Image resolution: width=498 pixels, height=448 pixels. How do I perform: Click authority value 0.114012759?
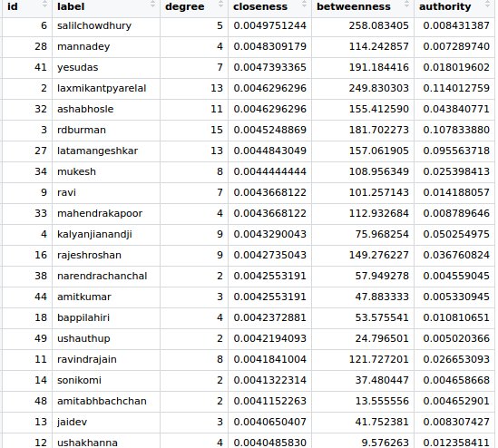tap(456, 88)
